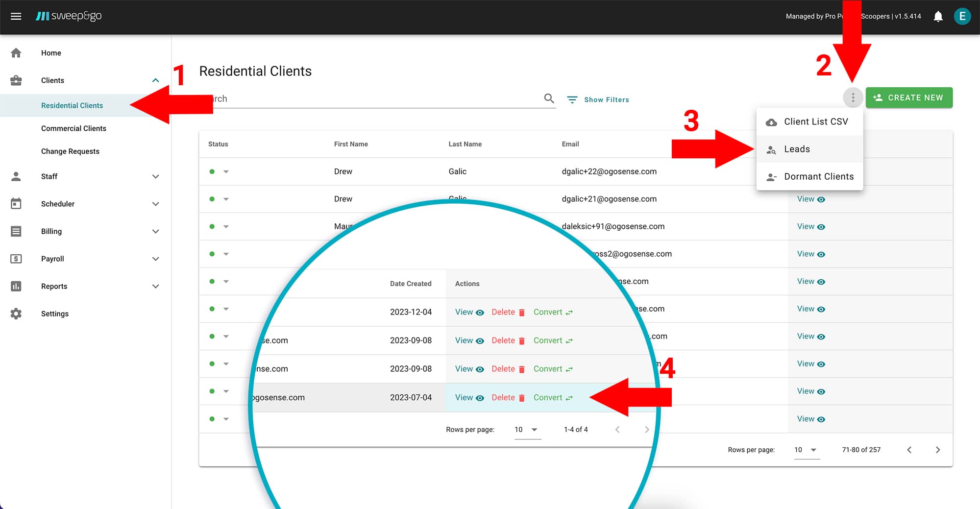Collapse the Clients menu

point(156,80)
